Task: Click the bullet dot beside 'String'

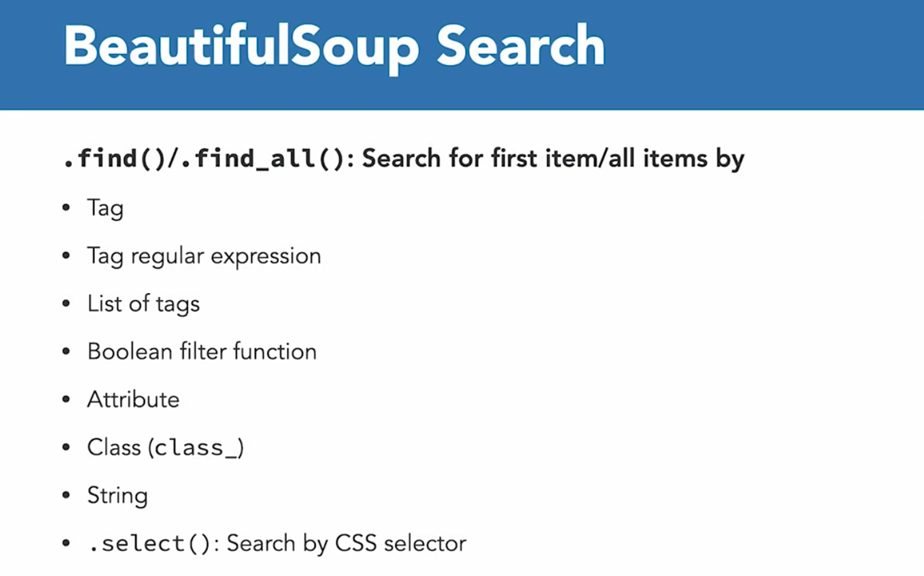Action: pos(66,495)
